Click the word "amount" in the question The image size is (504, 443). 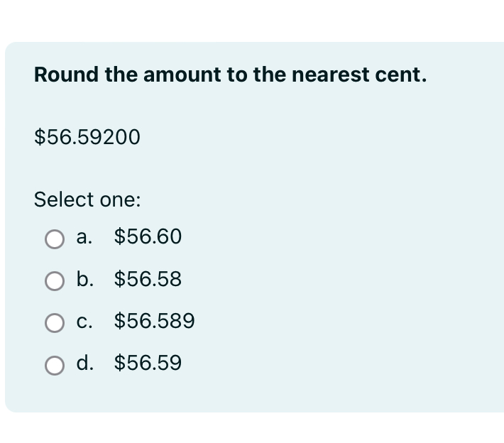tap(182, 75)
